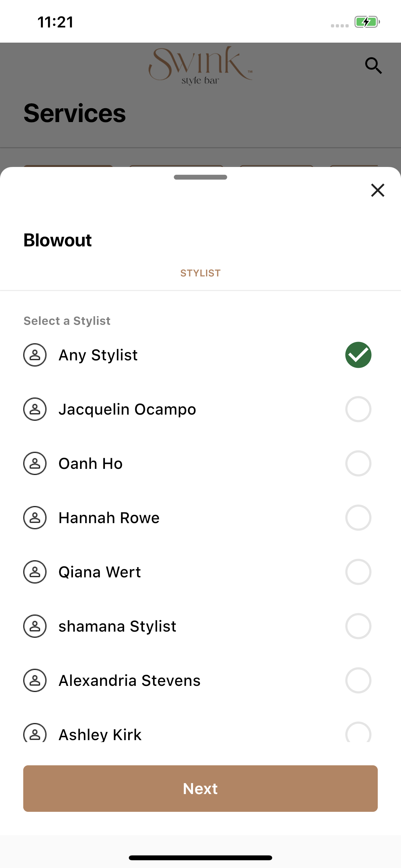Click Alexandria Stevens' profile icon
The width and height of the screenshot is (401, 868).
(x=35, y=680)
